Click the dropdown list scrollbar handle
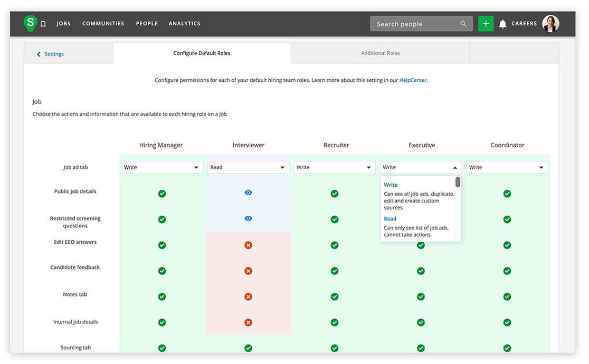Viewport: 589px width, 364px height. (458, 182)
